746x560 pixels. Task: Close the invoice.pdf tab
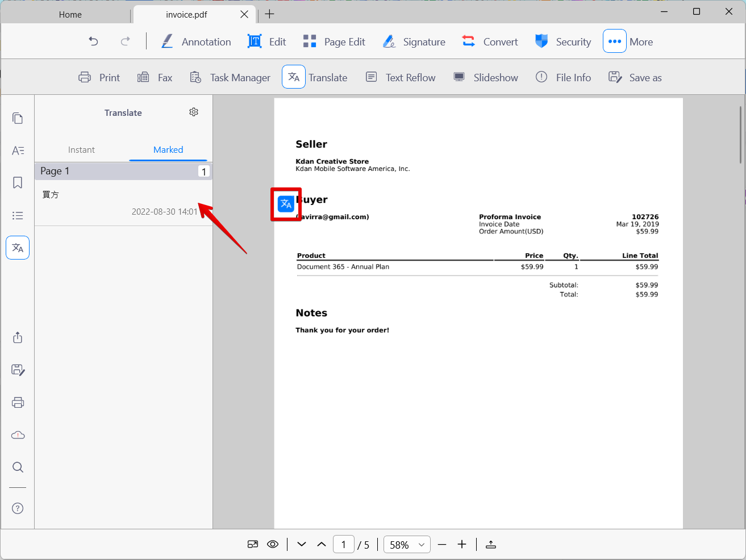click(244, 14)
